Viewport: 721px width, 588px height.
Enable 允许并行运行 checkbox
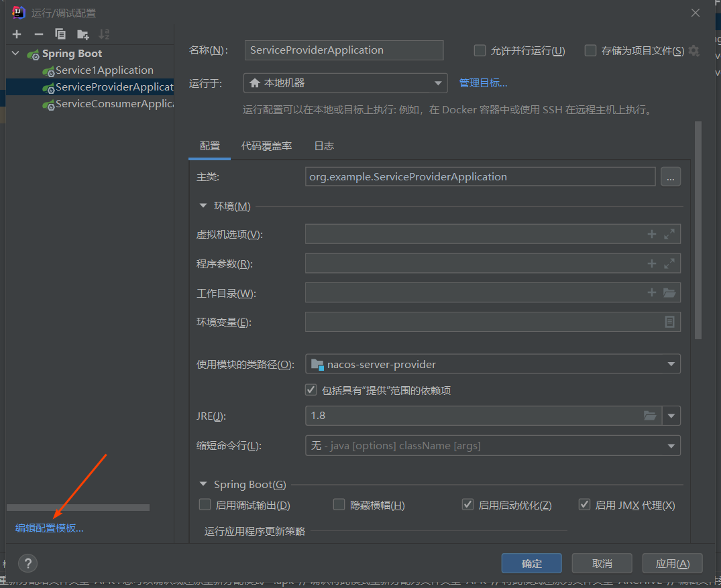pyautogui.click(x=480, y=50)
